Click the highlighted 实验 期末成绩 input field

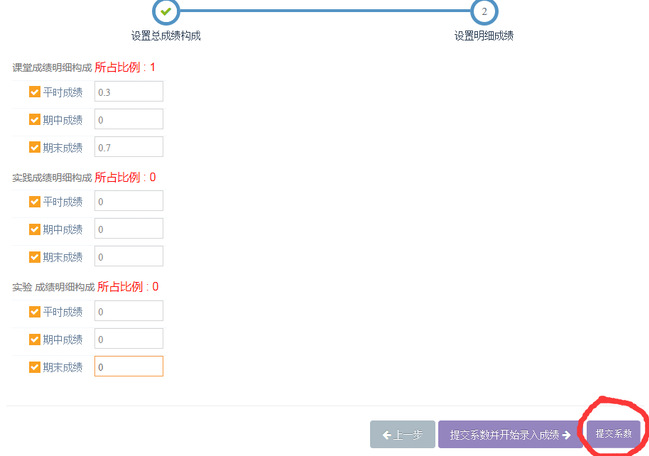(128, 367)
